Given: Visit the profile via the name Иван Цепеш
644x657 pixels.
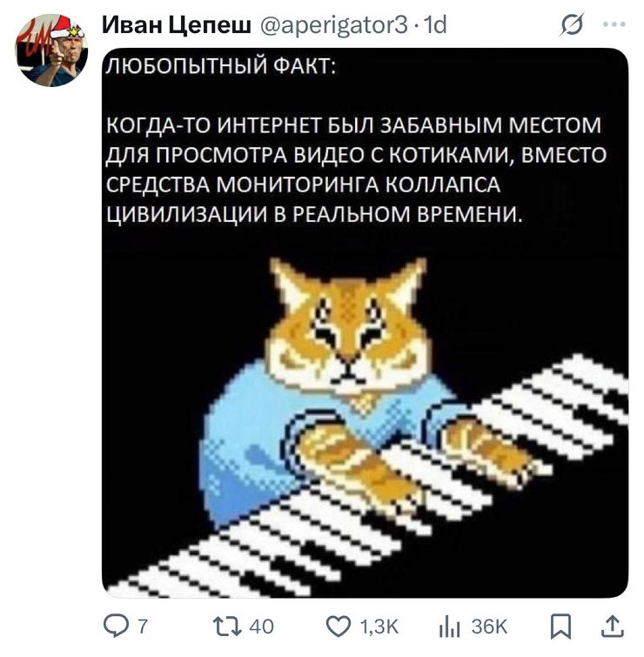Looking at the screenshot, I should 177,25.
